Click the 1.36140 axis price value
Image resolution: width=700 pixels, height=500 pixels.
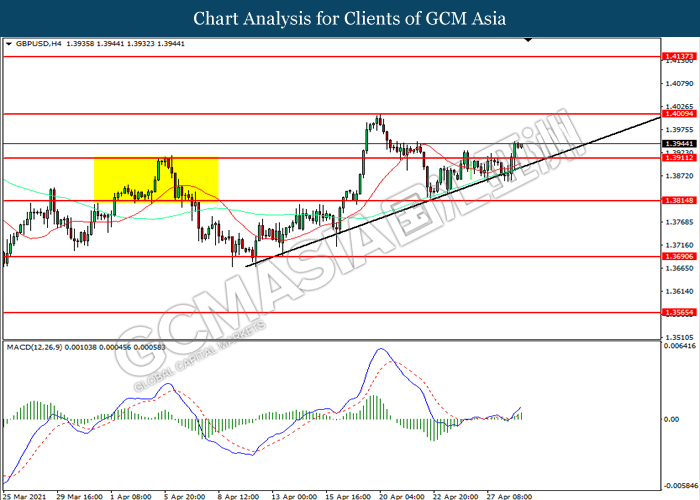679,291
